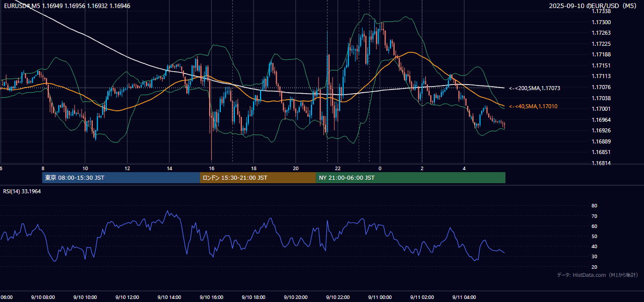Select the ロンドン 15:30-21:00 JST session bar
644x302 pixels.
point(258,178)
